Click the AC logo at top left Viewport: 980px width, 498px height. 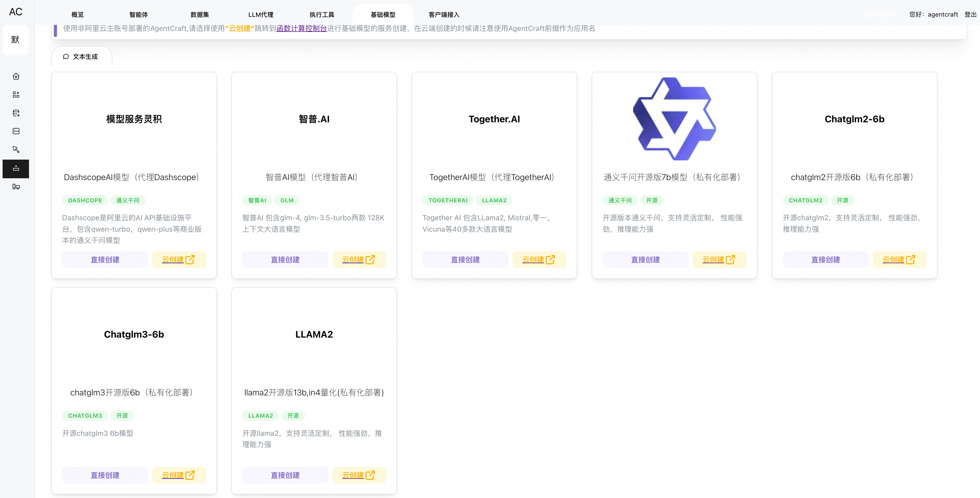(x=16, y=12)
